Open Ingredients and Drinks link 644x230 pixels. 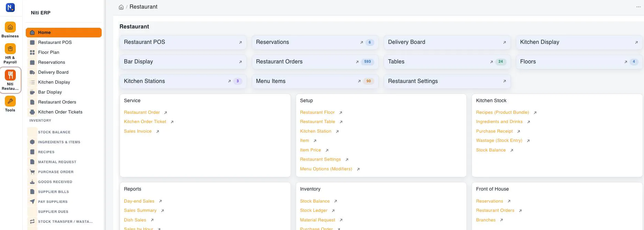(x=499, y=122)
